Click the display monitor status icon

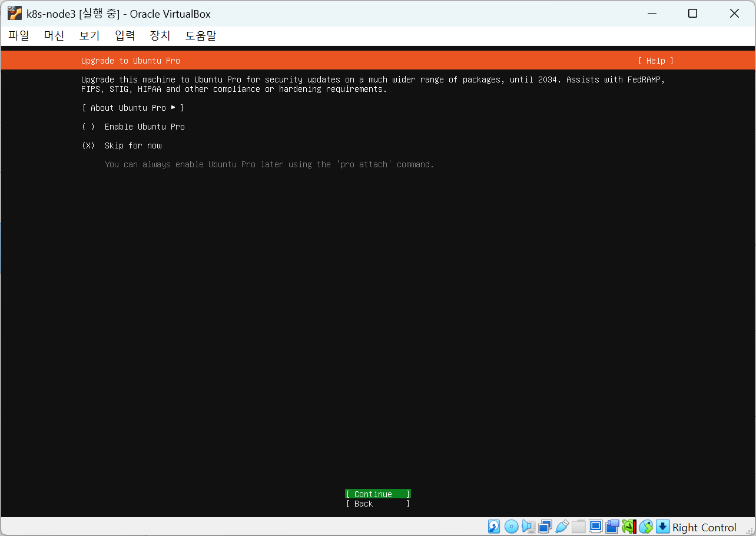pyautogui.click(x=596, y=527)
